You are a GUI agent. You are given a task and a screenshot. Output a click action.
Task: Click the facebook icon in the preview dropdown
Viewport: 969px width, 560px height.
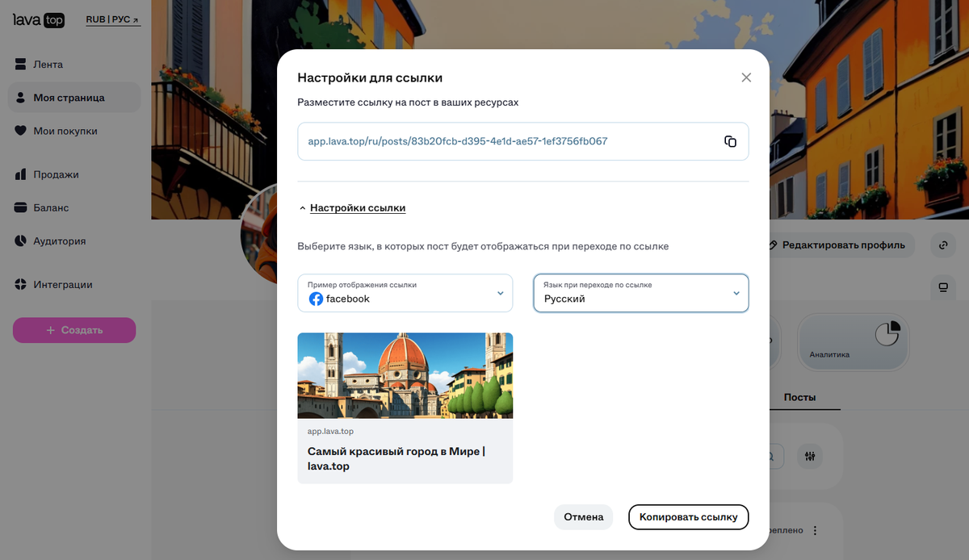(316, 299)
